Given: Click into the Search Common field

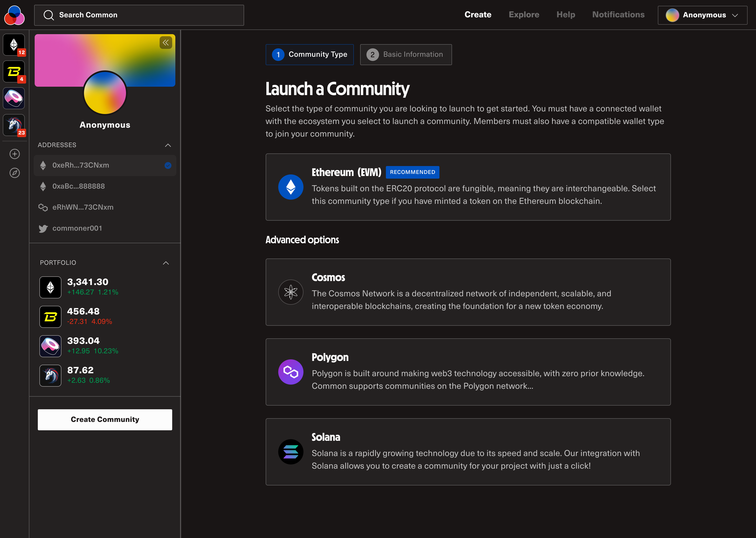Looking at the screenshot, I should pyautogui.click(x=146, y=15).
